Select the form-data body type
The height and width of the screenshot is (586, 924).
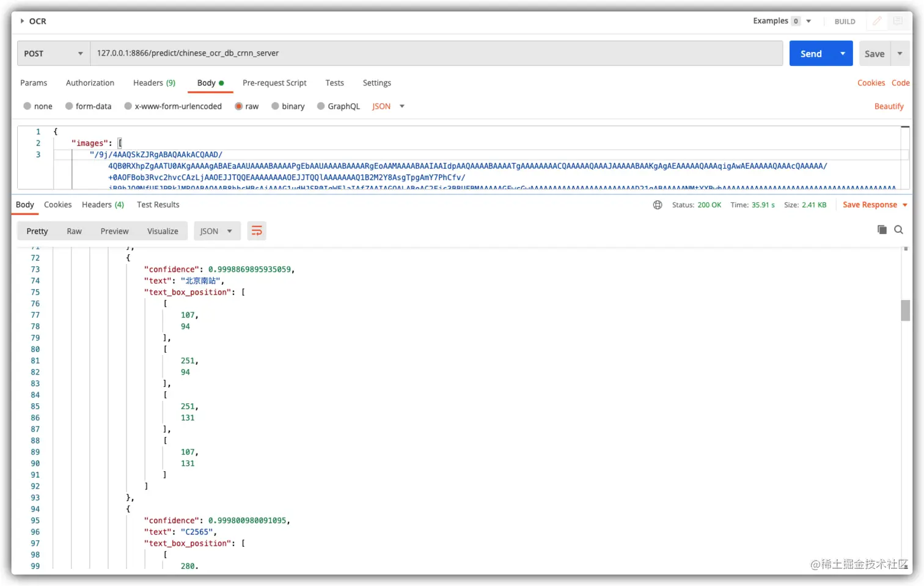(89, 106)
